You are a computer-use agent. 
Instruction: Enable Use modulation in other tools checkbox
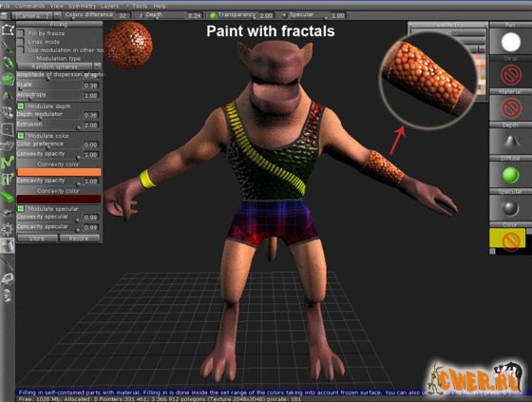tap(21, 50)
